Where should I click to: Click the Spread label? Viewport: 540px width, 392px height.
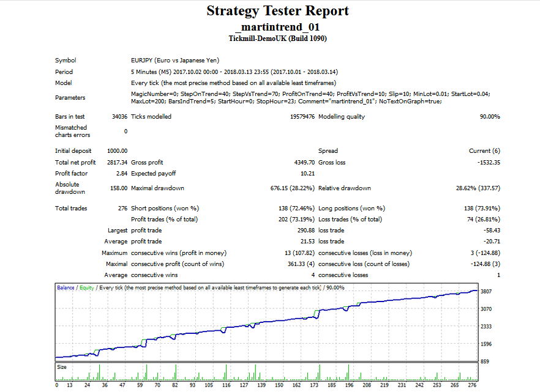tap(328, 150)
